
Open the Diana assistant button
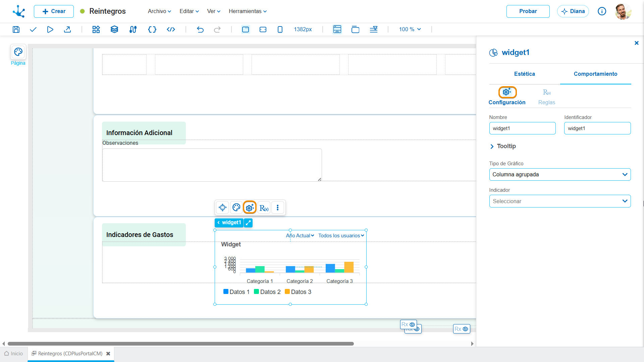pos(573,11)
